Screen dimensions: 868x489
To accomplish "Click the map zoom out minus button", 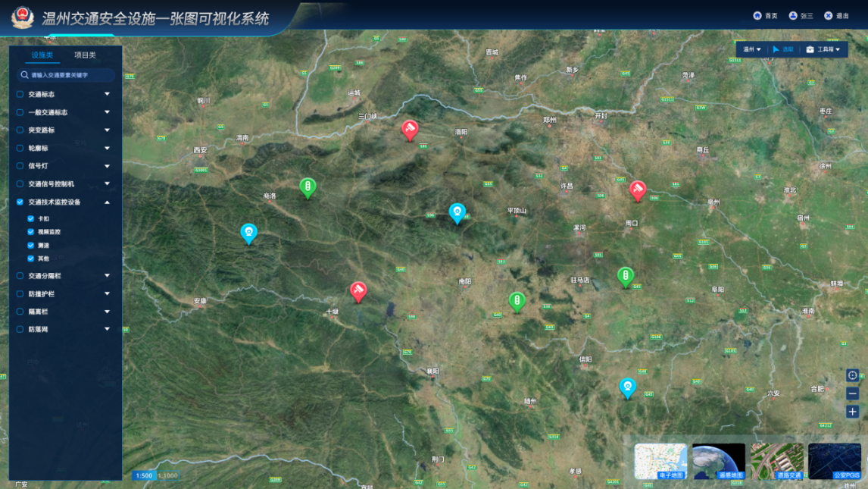I will pyautogui.click(x=852, y=393).
